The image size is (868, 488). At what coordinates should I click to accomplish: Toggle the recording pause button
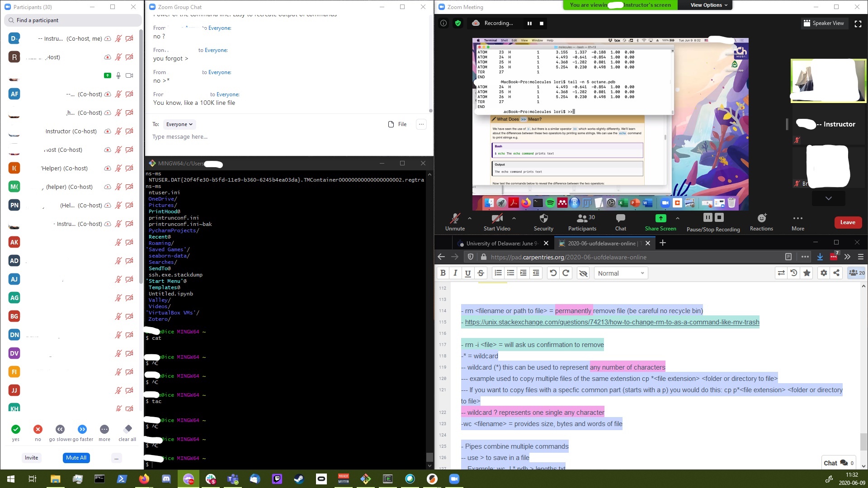pos(529,23)
